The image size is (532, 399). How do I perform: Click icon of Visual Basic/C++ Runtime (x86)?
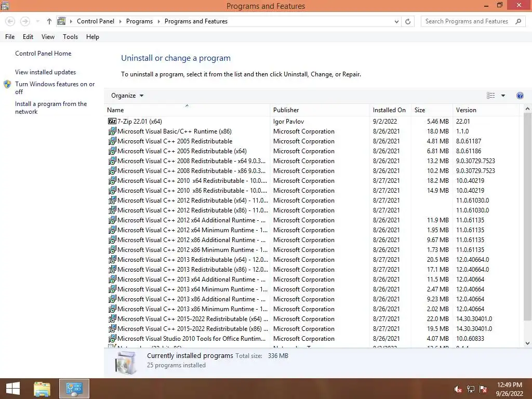(112, 131)
